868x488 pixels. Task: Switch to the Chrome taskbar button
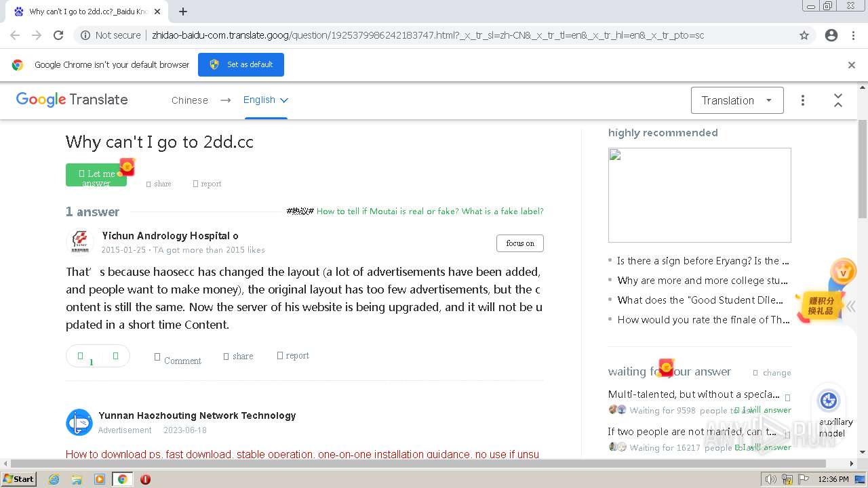122,479
